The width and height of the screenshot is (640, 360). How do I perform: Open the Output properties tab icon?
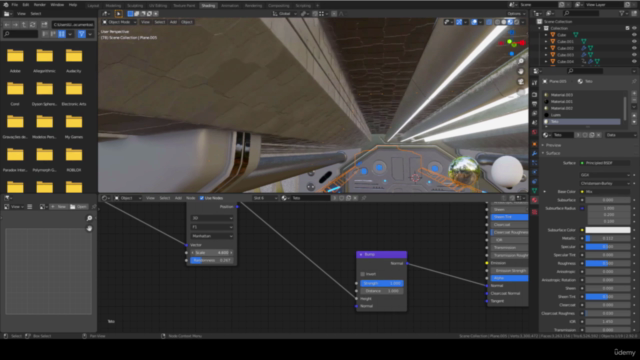[x=534, y=104]
